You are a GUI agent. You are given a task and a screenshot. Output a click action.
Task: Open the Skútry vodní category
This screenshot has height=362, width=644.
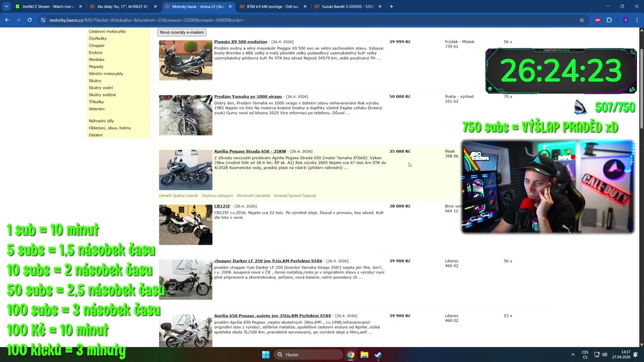(101, 87)
